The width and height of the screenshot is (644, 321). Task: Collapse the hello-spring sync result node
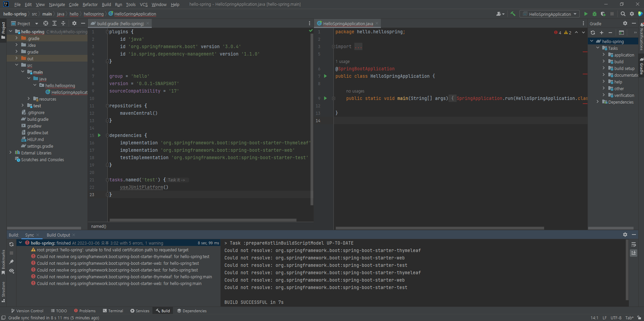click(20, 243)
